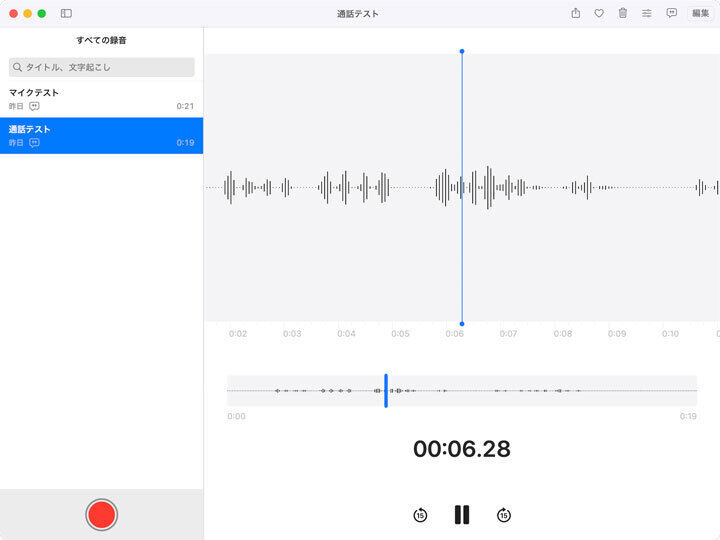Click the 0:07 timeline label
The height and width of the screenshot is (540, 720).
pos(508,334)
